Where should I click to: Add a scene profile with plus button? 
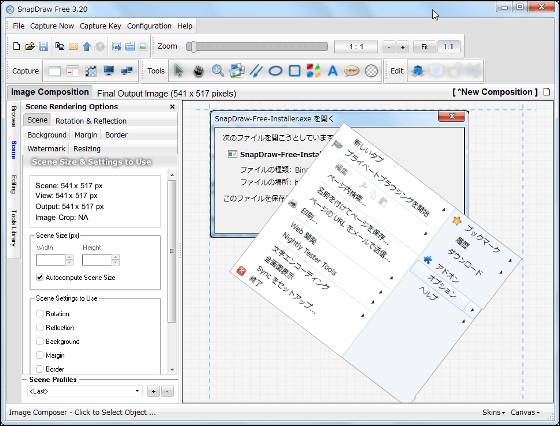click(153, 391)
